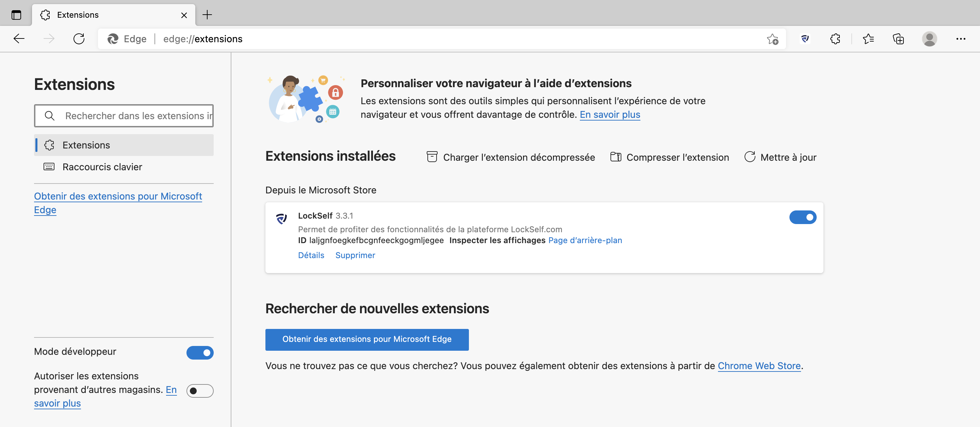Enable Autoriser les extensions provenant d'autres magasins
The image size is (980, 427).
(x=200, y=391)
